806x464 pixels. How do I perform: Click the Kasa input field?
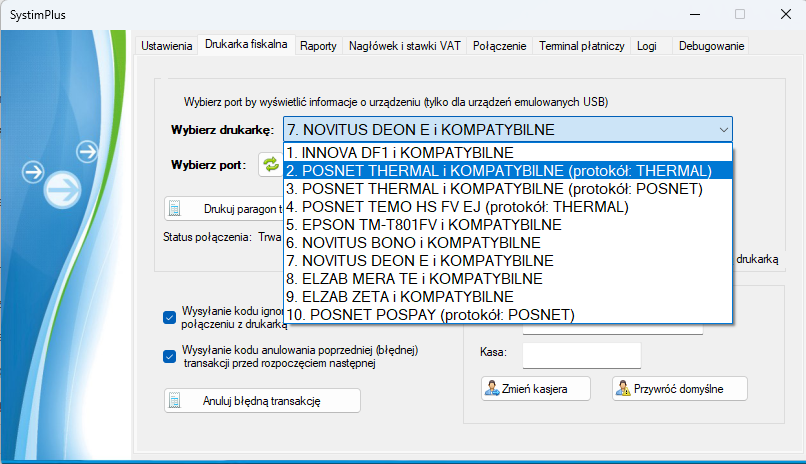(581, 355)
